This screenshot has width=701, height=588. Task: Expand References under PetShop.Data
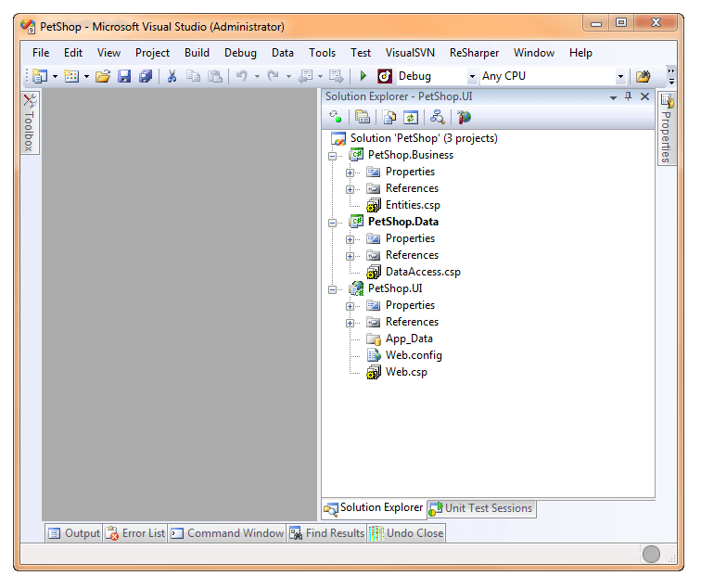click(x=350, y=256)
